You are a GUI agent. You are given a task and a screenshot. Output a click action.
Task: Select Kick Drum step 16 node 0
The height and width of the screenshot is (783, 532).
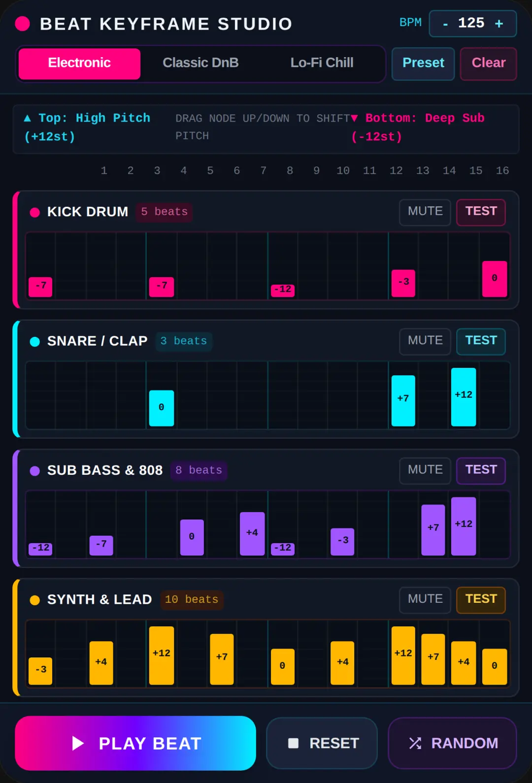pos(495,279)
